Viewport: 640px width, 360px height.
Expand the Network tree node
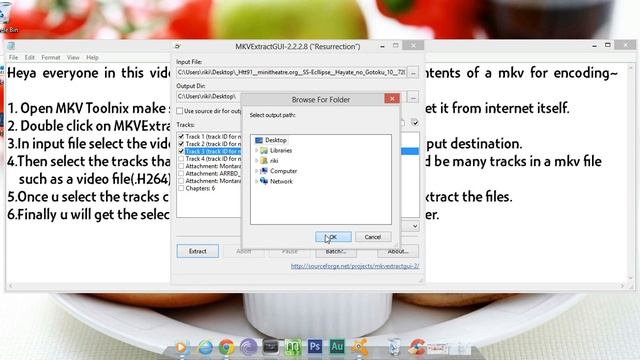click(x=256, y=181)
